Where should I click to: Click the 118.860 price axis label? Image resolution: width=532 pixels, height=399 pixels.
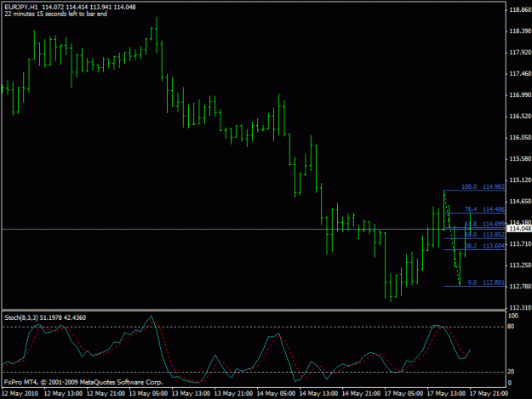[x=520, y=10]
